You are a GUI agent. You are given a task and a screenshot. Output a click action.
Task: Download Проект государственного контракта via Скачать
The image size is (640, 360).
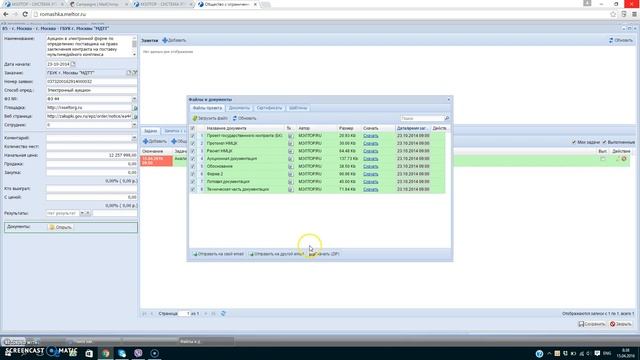[x=371, y=136]
